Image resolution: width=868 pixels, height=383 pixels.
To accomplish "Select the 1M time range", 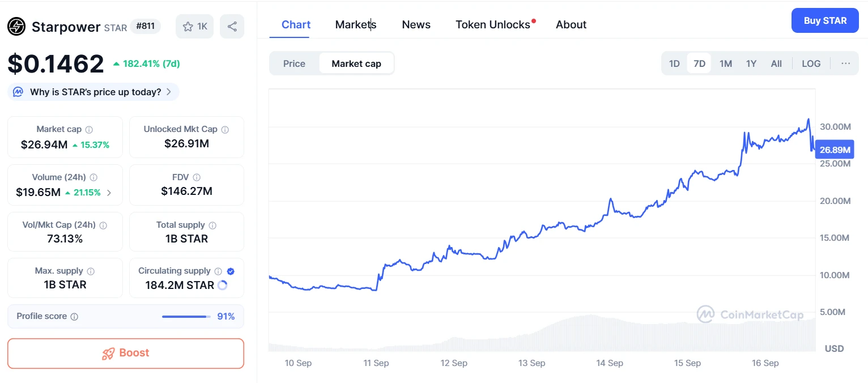I will pyautogui.click(x=726, y=63).
